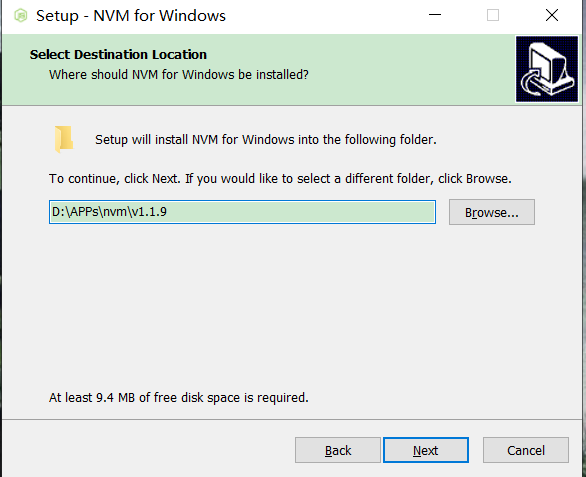Go Back to previous setup step
Image resolution: width=586 pixels, height=477 pixels.
(338, 450)
